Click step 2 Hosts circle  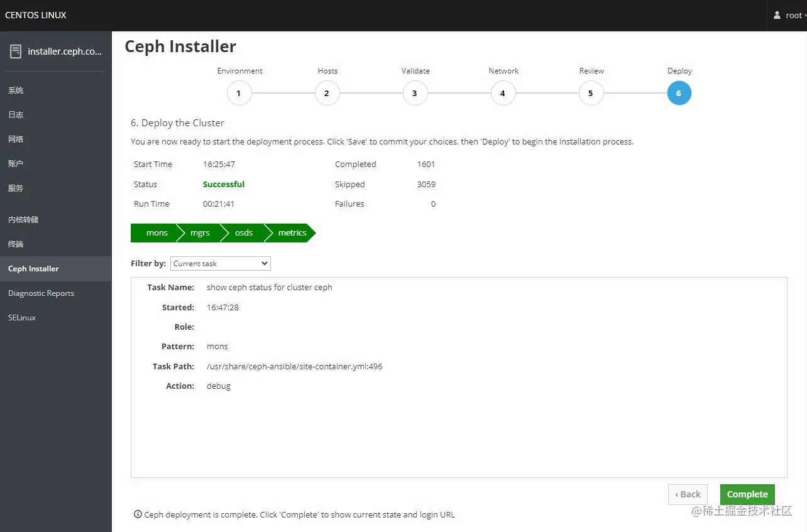point(327,94)
